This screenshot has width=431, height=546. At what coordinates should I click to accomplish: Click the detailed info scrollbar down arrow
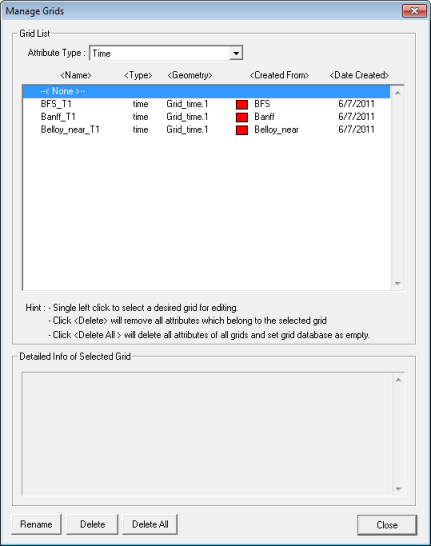[398, 489]
